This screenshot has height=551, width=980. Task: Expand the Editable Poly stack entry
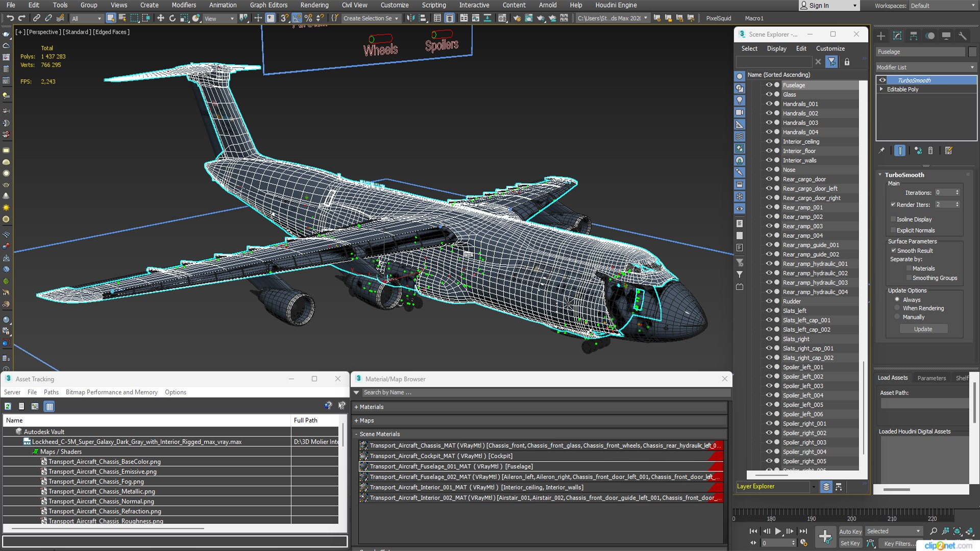click(881, 89)
